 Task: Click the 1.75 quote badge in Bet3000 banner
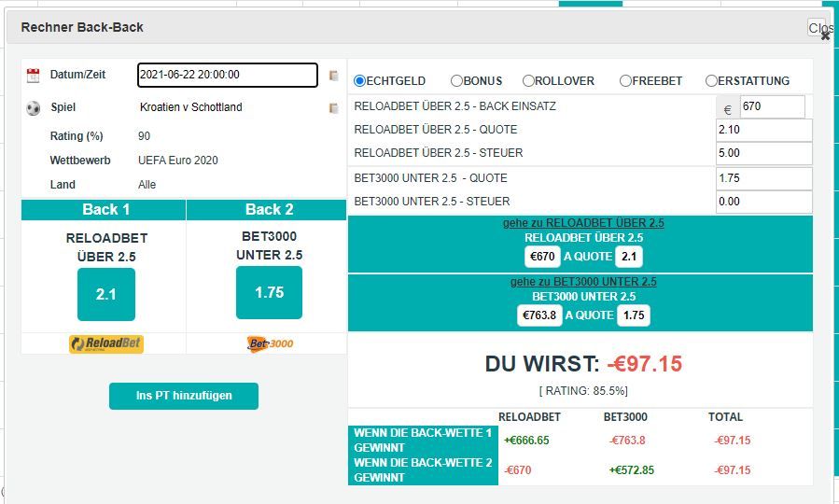point(634,315)
